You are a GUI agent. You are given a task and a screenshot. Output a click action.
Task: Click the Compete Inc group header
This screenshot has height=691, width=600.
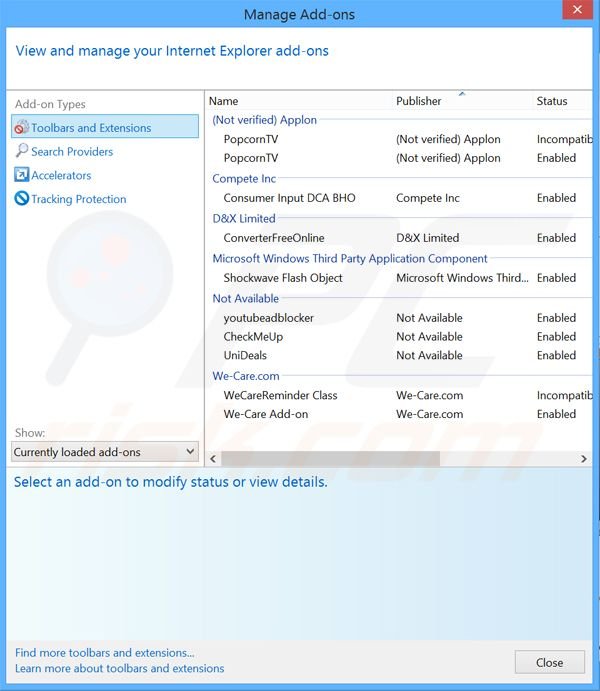coord(244,178)
